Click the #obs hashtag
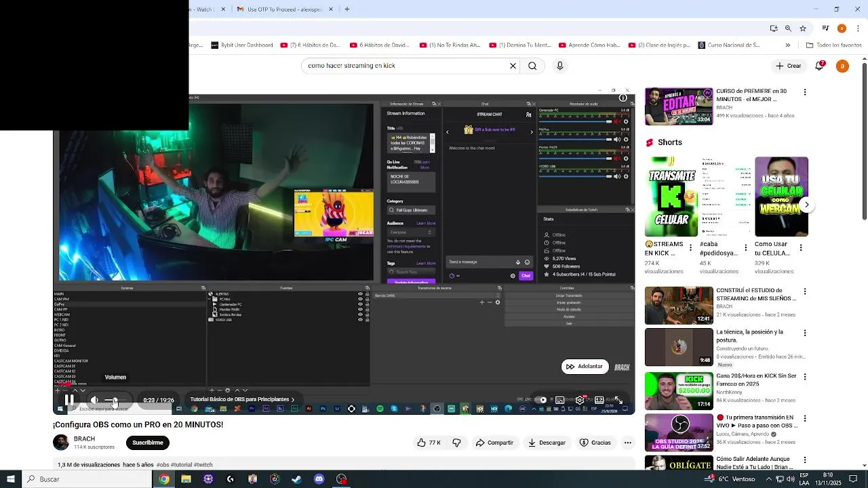Viewport: 868px width, 488px height. (x=163, y=465)
